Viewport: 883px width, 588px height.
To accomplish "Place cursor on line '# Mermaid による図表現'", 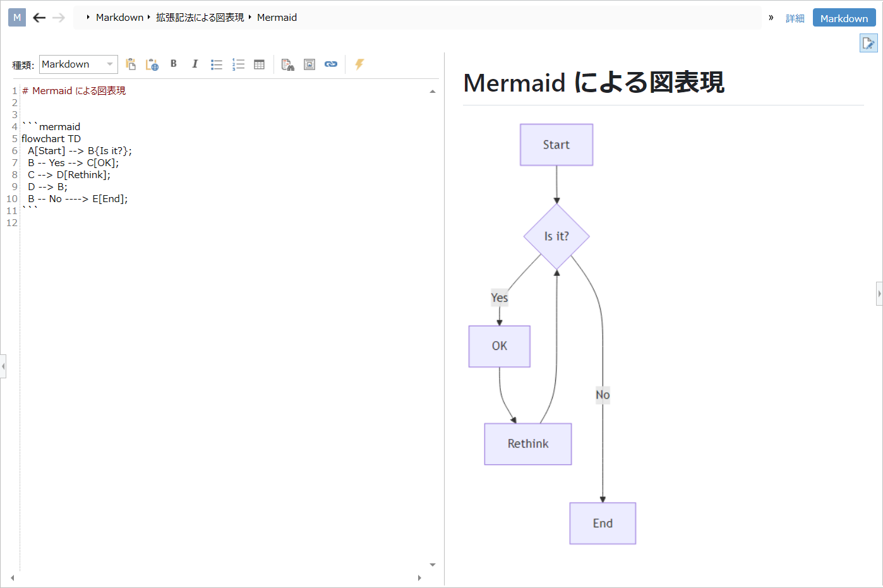I will tap(74, 91).
